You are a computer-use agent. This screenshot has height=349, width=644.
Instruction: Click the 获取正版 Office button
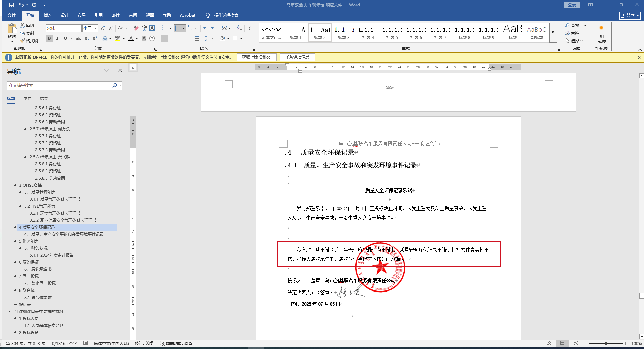click(256, 57)
